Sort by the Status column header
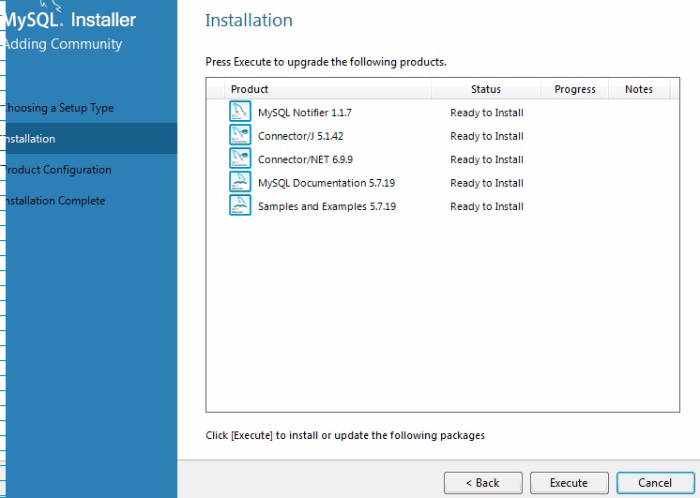 tap(486, 89)
